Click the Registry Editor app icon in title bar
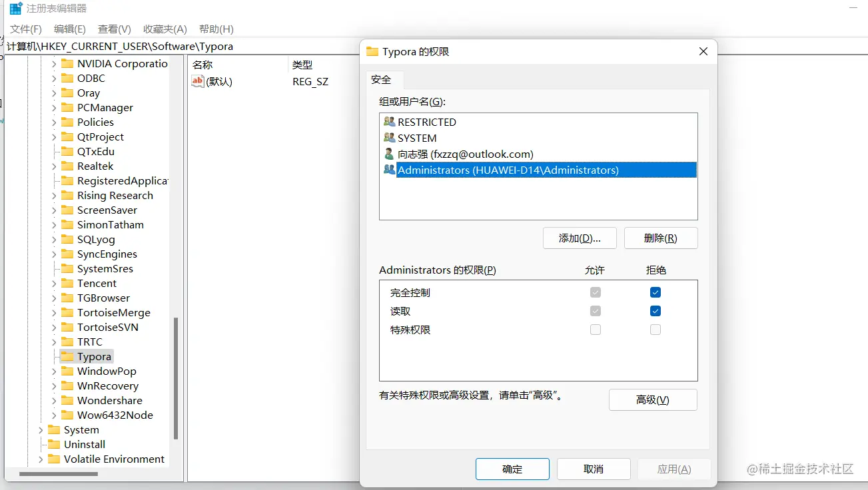868x490 pixels. pyautogui.click(x=16, y=9)
